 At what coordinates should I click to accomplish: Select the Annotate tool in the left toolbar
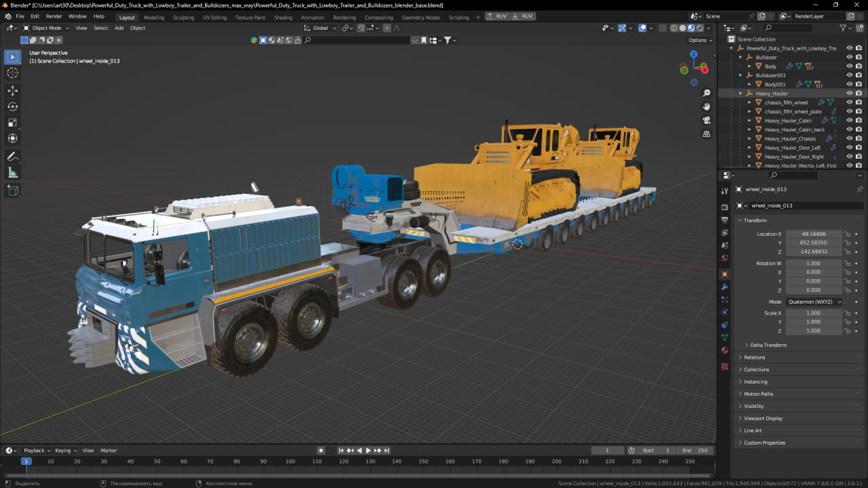13,157
